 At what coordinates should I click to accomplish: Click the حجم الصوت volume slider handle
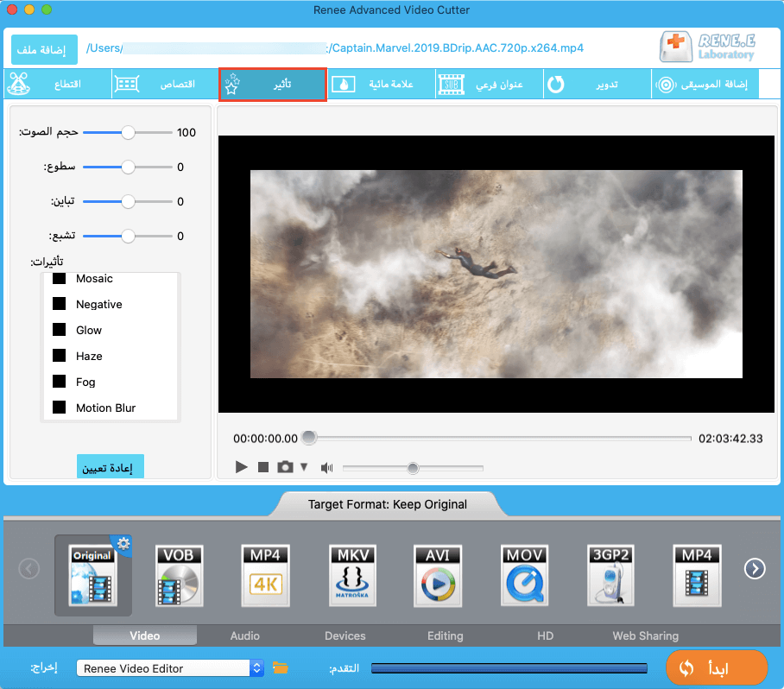click(x=128, y=132)
